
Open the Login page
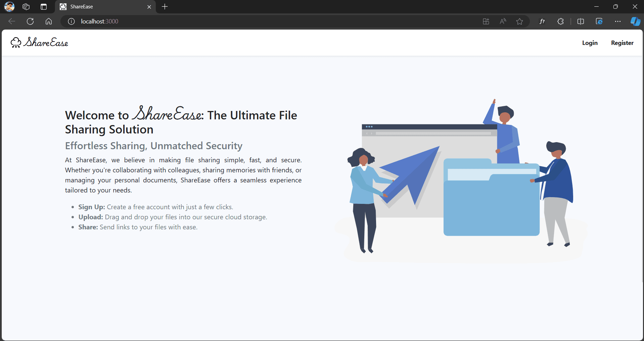pos(590,43)
